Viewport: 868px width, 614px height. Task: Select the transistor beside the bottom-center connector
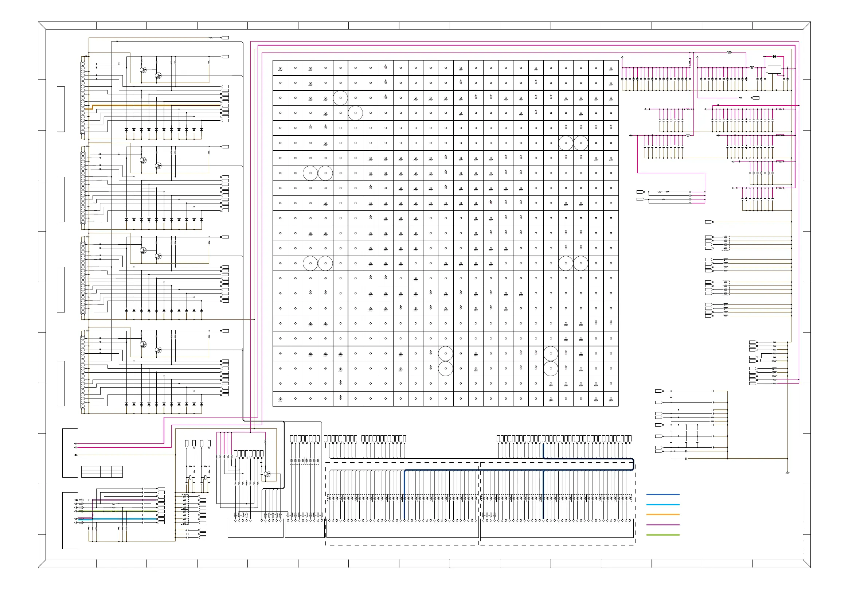point(267,474)
